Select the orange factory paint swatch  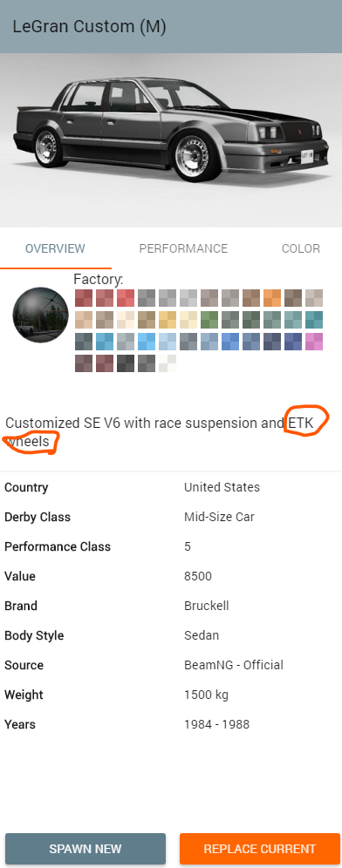pyautogui.click(x=272, y=298)
